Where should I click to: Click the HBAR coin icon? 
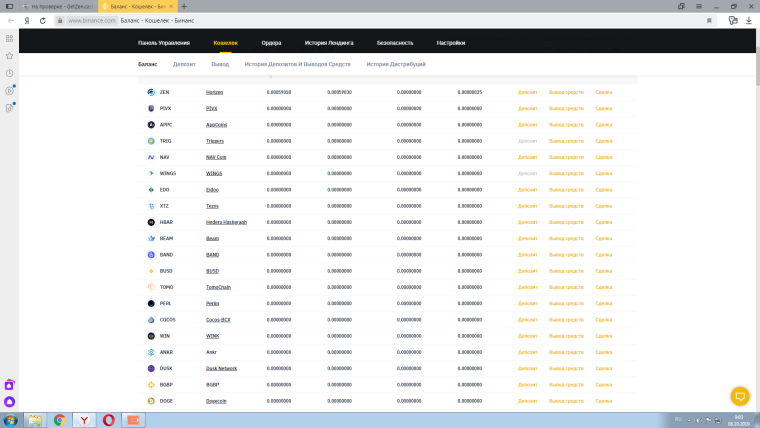tap(151, 222)
